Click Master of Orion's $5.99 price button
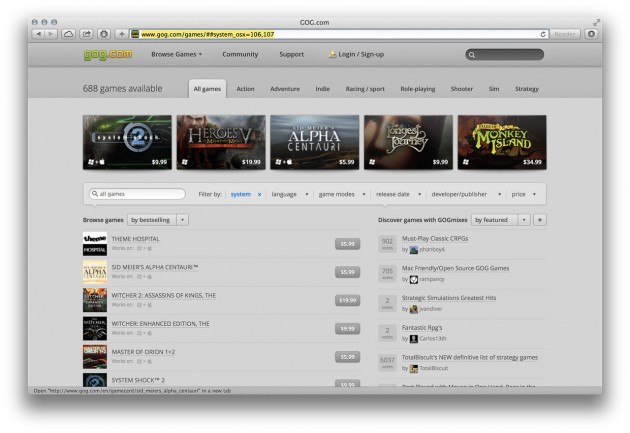The image size is (630, 433). coord(348,357)
